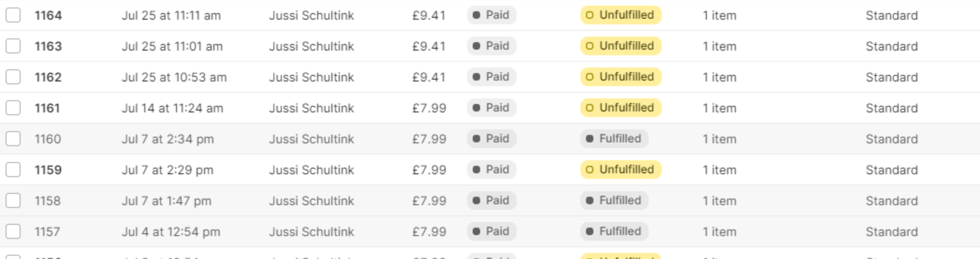Click the Unfulfilled badge on order 1163
This screenshot has width=980, height=259.
point(621,46)
